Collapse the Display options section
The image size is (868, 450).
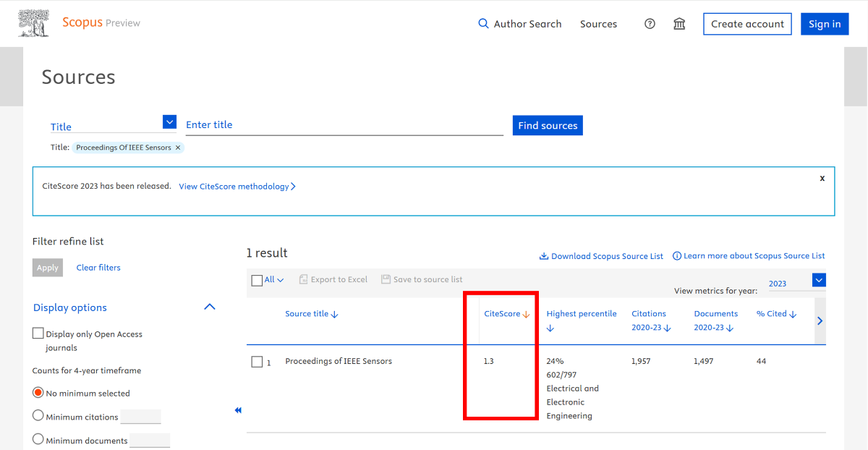click(x=210, y=307)
